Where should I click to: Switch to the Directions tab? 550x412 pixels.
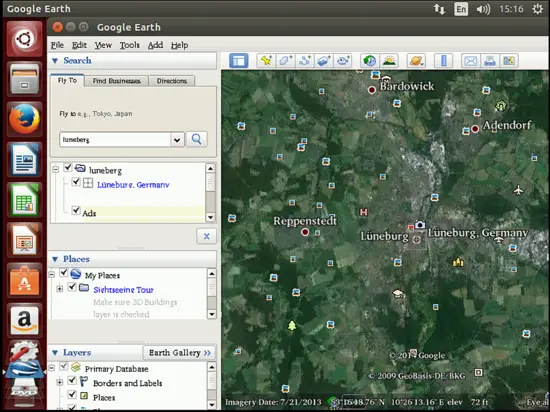click(x=172, y=81)
